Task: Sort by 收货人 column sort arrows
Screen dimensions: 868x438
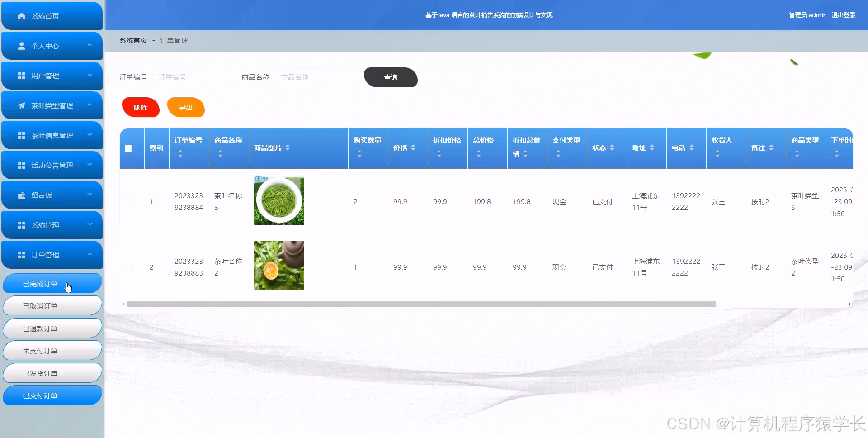Action: 717,154
